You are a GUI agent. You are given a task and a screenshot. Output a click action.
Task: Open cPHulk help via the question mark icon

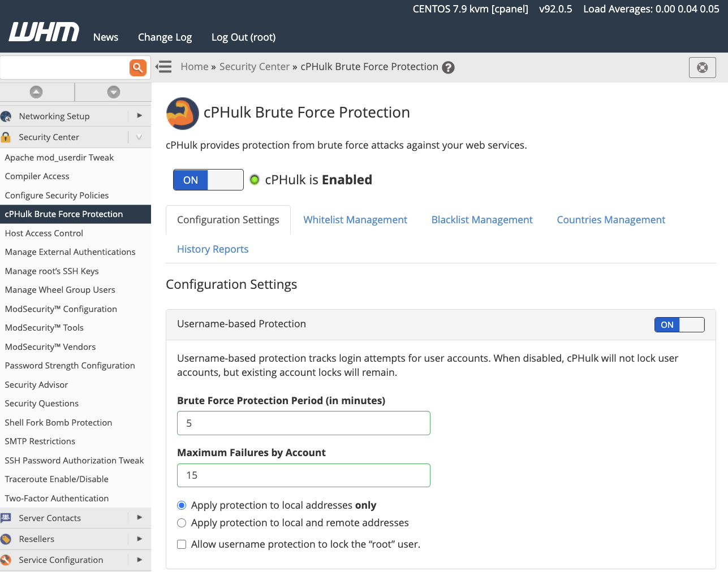pyautogui.click(x=448, y=67)
